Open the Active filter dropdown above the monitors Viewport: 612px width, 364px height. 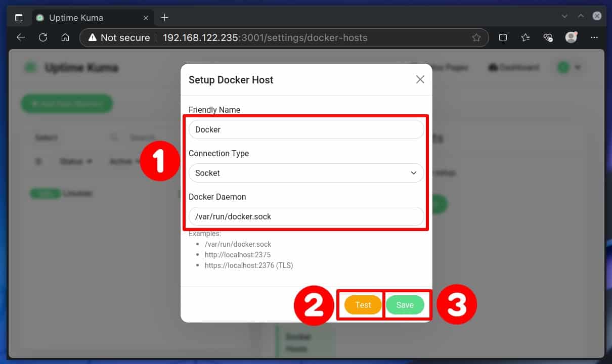[x=123, y=161]
